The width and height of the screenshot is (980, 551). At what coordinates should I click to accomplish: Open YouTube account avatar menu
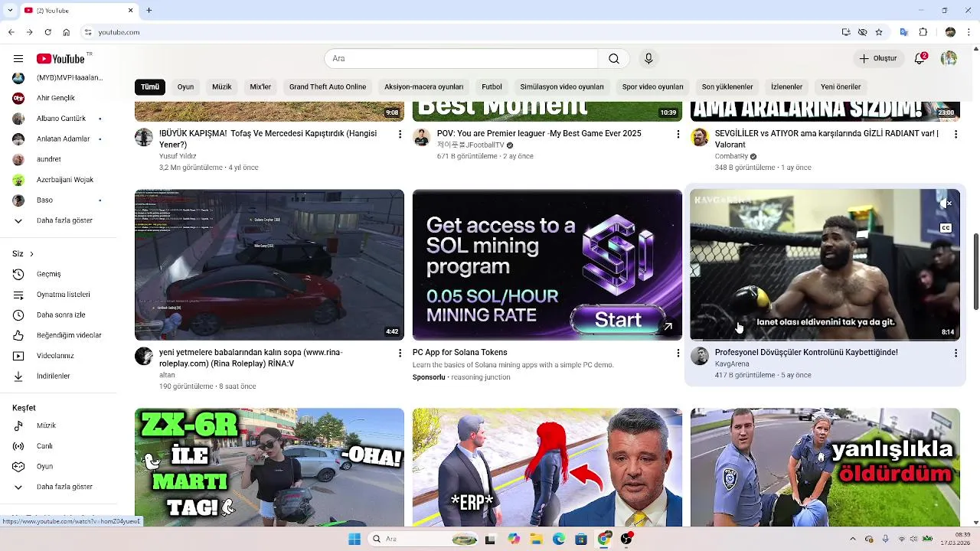(x=949, y=58)
